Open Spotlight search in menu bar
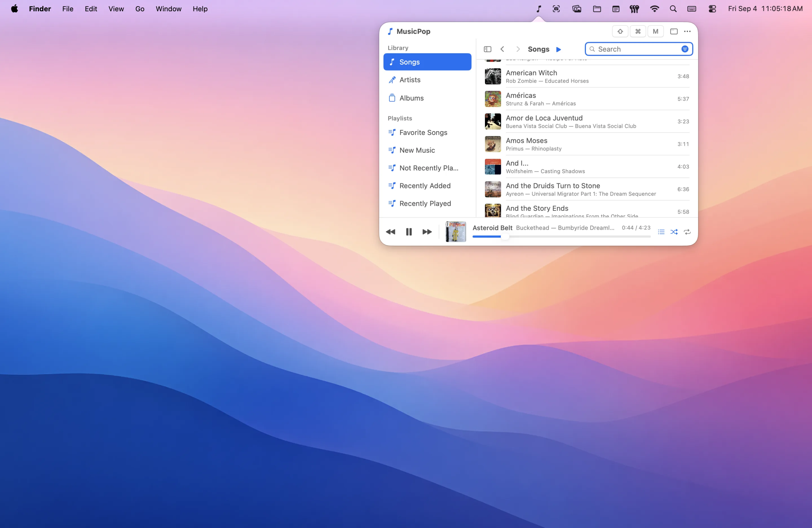The image size is (812, 528). (673, 9)
